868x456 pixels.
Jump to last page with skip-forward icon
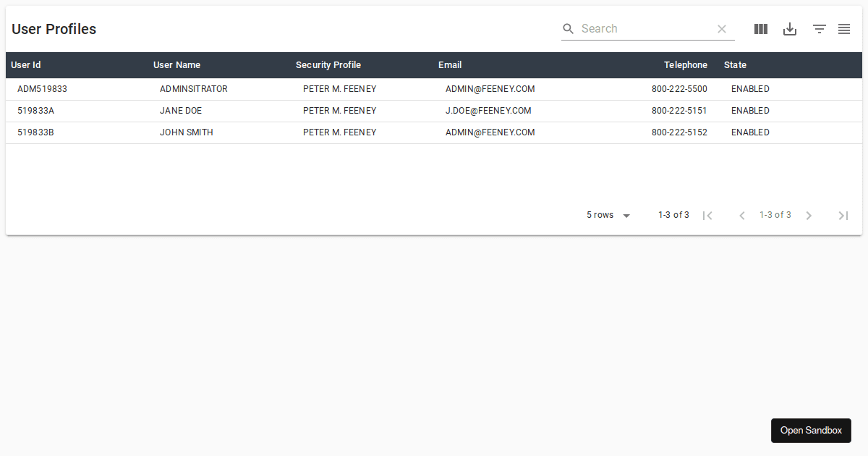click(x=843, y=215)
